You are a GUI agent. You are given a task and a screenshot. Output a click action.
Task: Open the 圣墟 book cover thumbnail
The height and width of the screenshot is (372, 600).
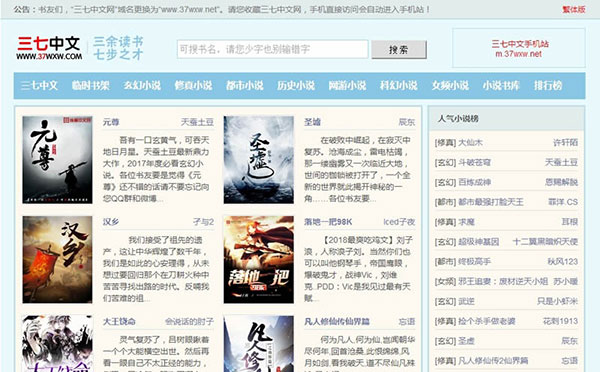259,160
